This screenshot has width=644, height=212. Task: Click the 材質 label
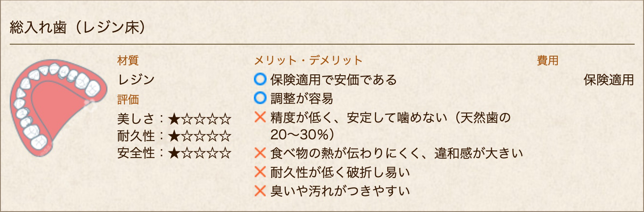pyautogui.click(x=128, y=60)
